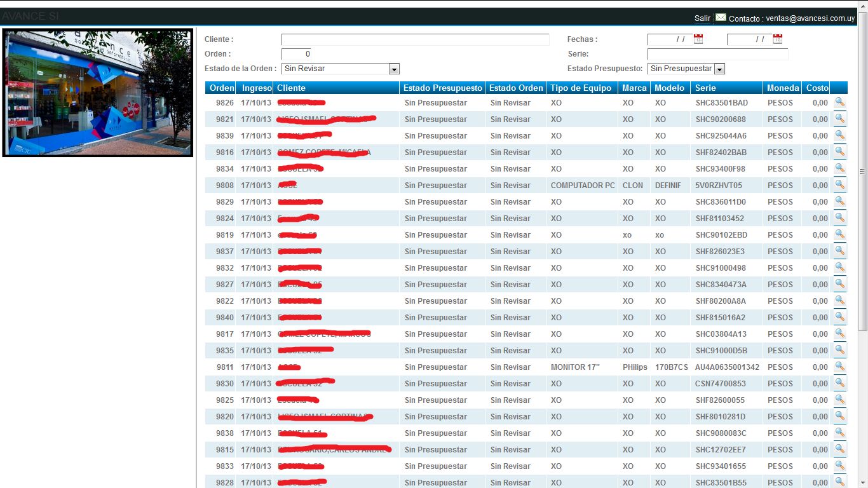View order 9811 details with magnifier icon
Image resolution: width=868 pixels, height=488 pixels.
(x=839, y=367)
